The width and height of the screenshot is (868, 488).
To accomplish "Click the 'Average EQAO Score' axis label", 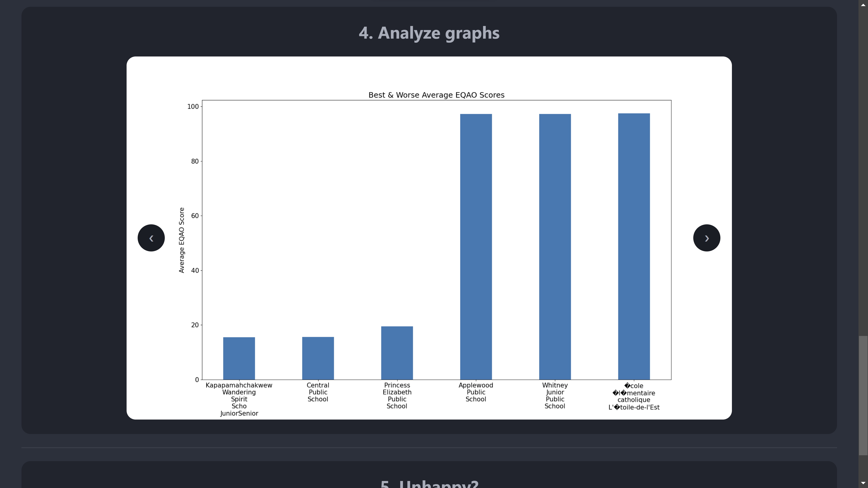I will click(x=182, y=240).
